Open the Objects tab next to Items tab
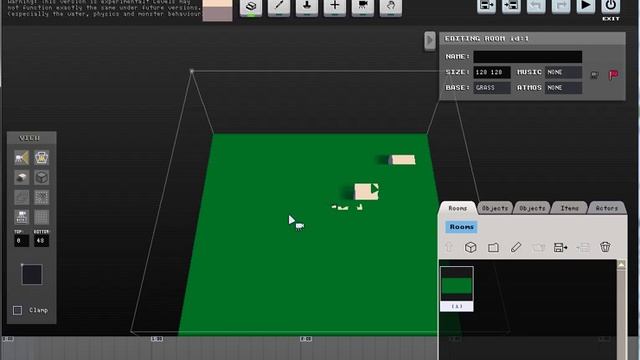The width and height of the screenshot is (640, 360). pos(532,208)
